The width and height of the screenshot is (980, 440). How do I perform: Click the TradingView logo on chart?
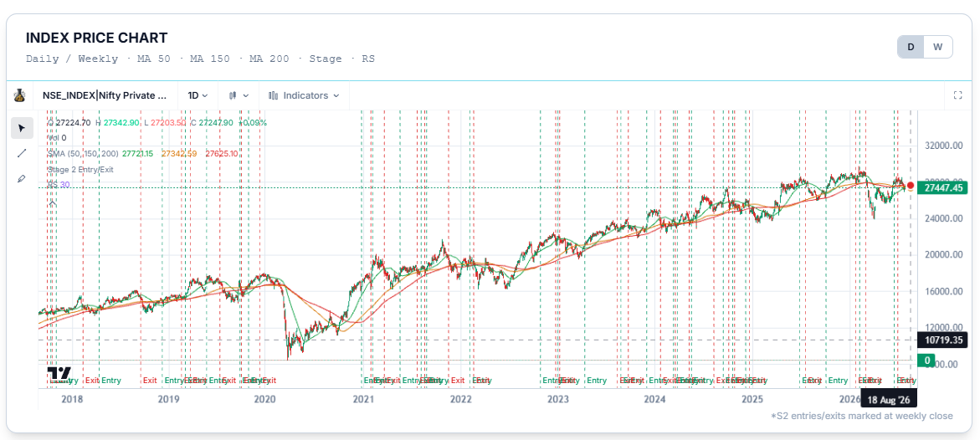59,374
